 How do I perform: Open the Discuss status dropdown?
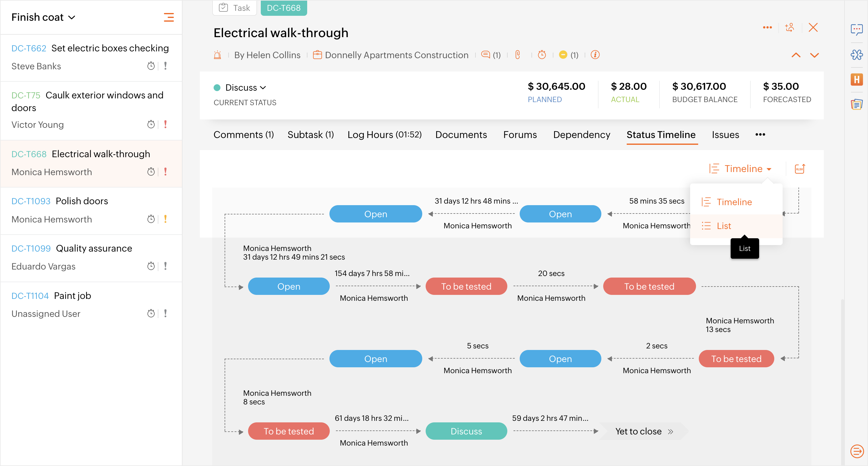(x=245, y=88)
